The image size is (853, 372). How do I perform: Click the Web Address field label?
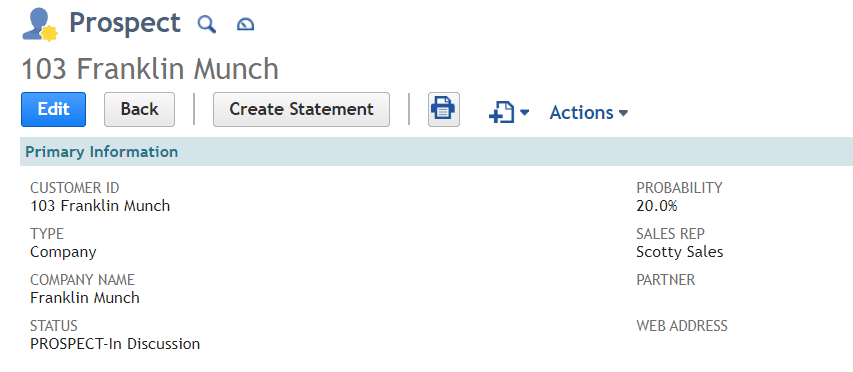pos(682,326)
